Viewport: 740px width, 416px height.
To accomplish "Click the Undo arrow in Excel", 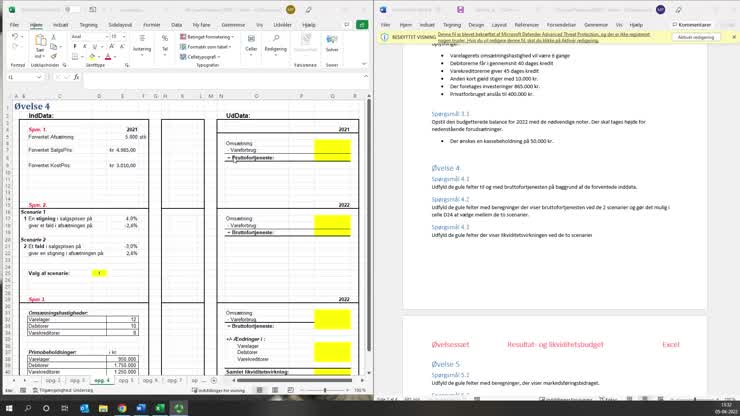I will (15, 36).
